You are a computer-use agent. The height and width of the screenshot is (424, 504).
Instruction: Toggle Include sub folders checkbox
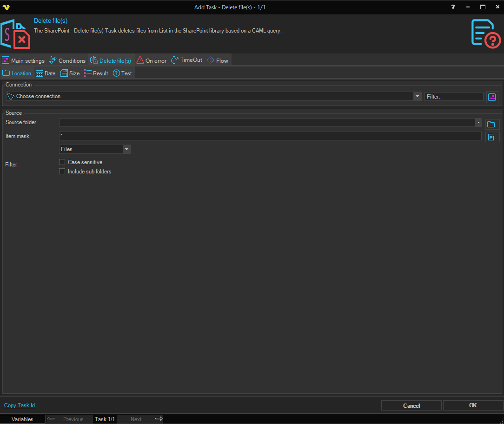click(x=62, y=172)
